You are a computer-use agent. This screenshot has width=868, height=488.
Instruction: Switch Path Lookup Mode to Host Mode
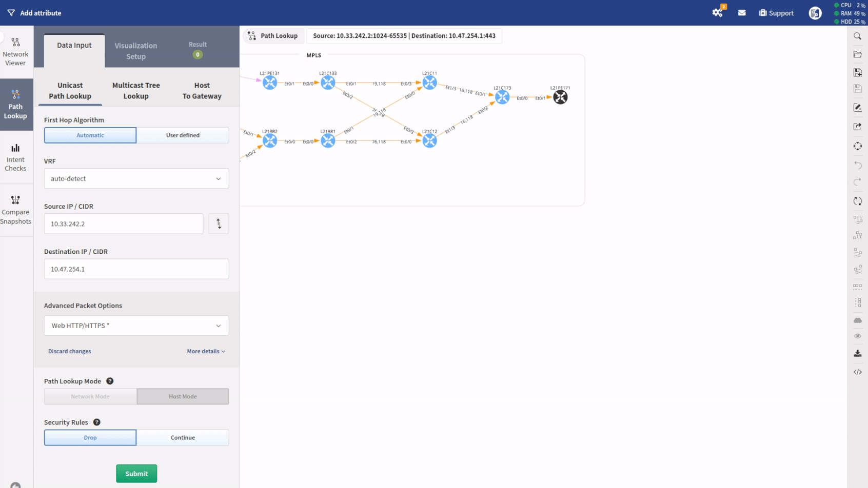point(183,397)
